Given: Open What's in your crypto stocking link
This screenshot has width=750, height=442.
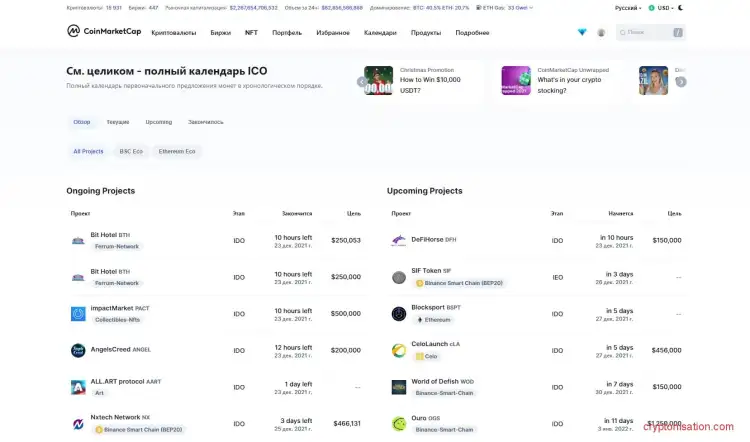Looking at the screenshot, I should 569,85.
